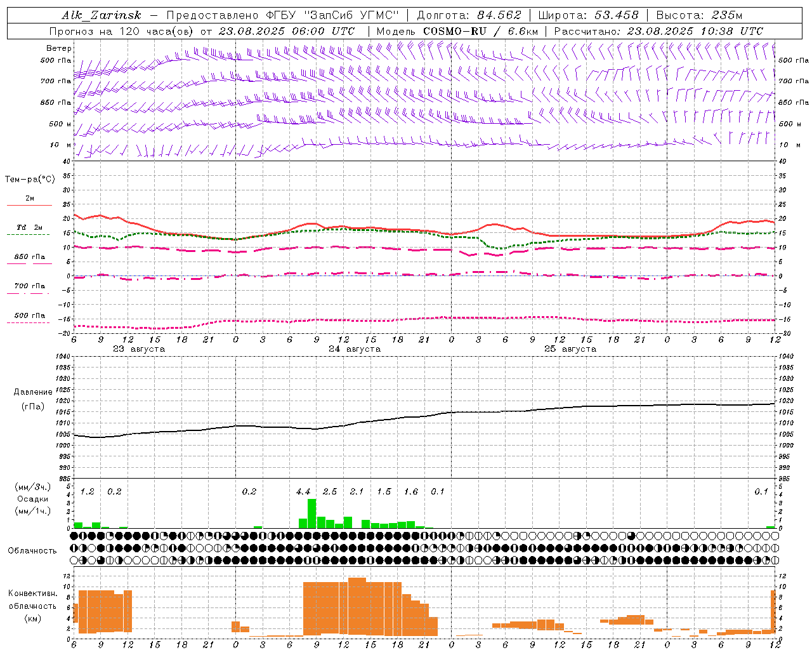Select the elevation text Высота: 235м
Viewport: 812px width, 650px height.
point(699,15)
